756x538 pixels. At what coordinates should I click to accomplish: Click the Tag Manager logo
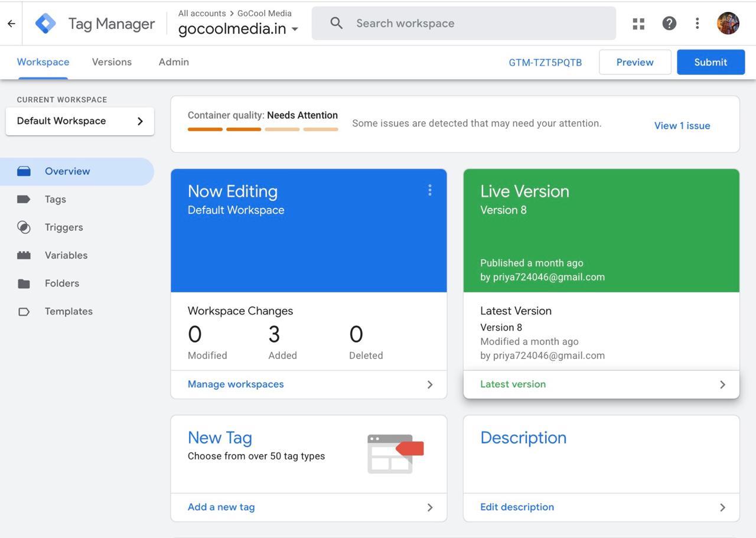click(45, 24)
